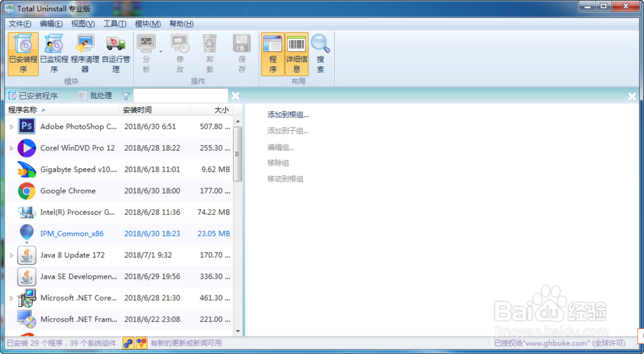Open the 模块(M) menu

point(148,24)
